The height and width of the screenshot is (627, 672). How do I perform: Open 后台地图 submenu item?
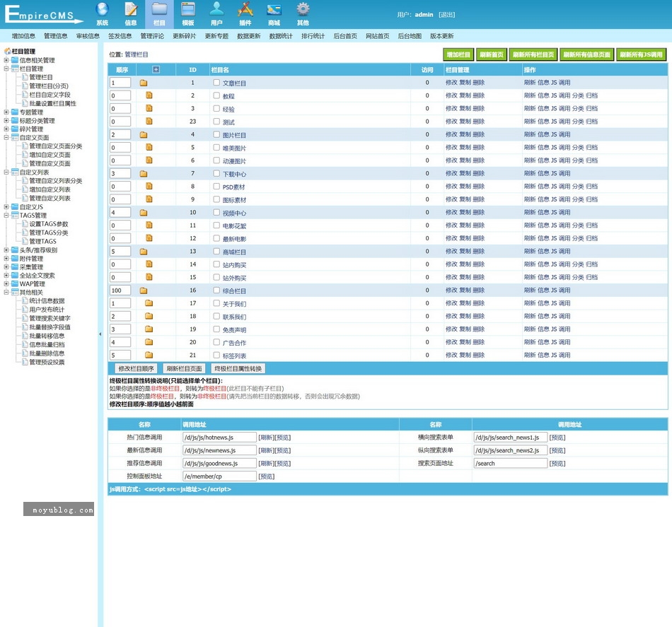pyautogui.click(x=410, y=36)
